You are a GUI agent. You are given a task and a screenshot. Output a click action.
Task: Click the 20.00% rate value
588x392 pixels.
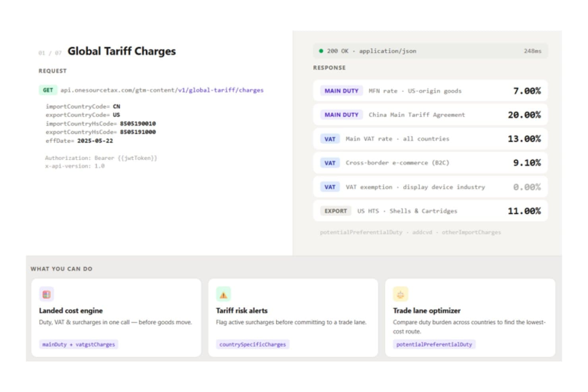524,115
